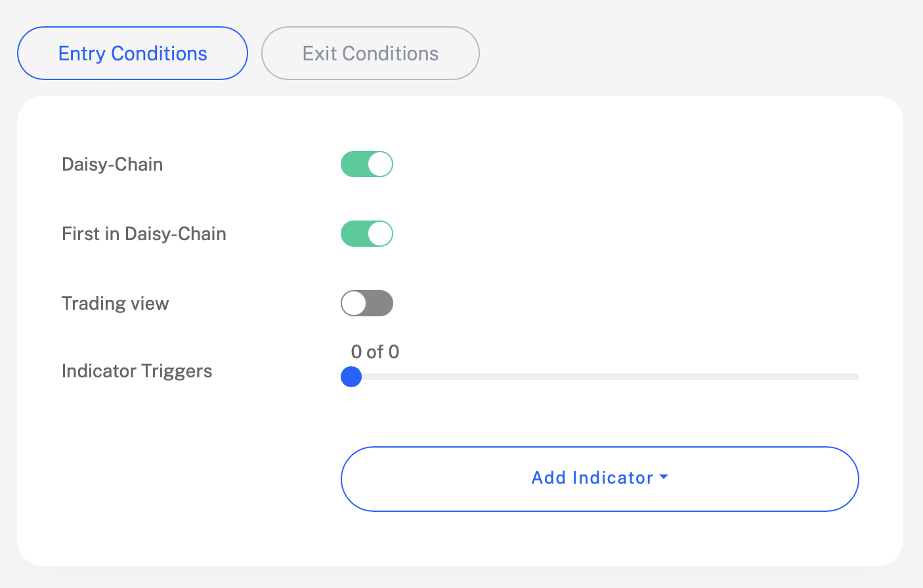This screenshot has height=588, width=923.
Task: Click the white knob of the Daisy-Chain switch
Action: coord(379,164)
